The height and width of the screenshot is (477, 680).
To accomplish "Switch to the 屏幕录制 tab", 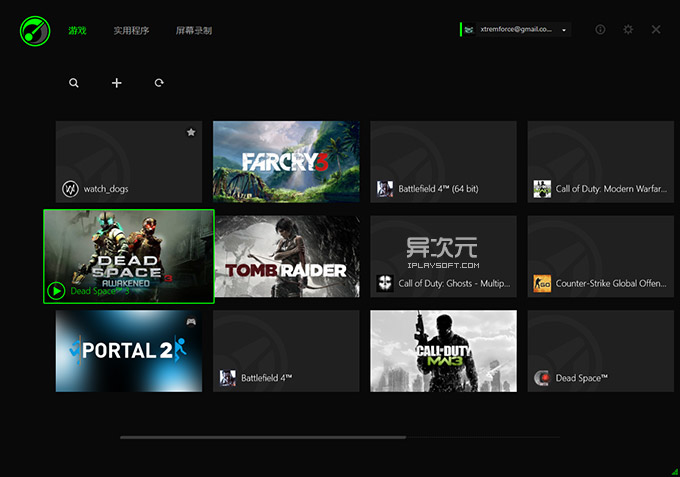I will point(194,30).
